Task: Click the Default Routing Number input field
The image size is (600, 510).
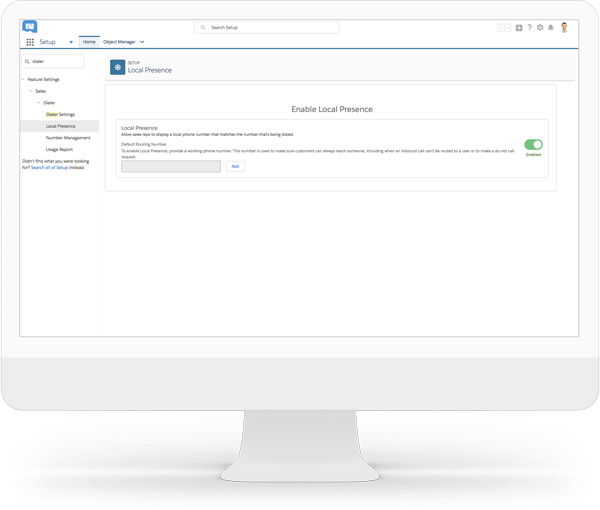Action: 171,166
